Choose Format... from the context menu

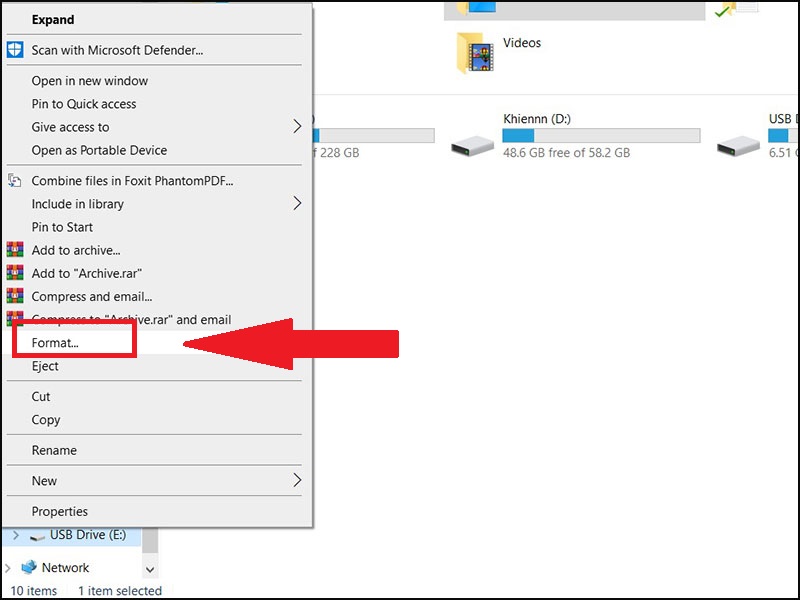pyautogui.click(x=55, y=343)
